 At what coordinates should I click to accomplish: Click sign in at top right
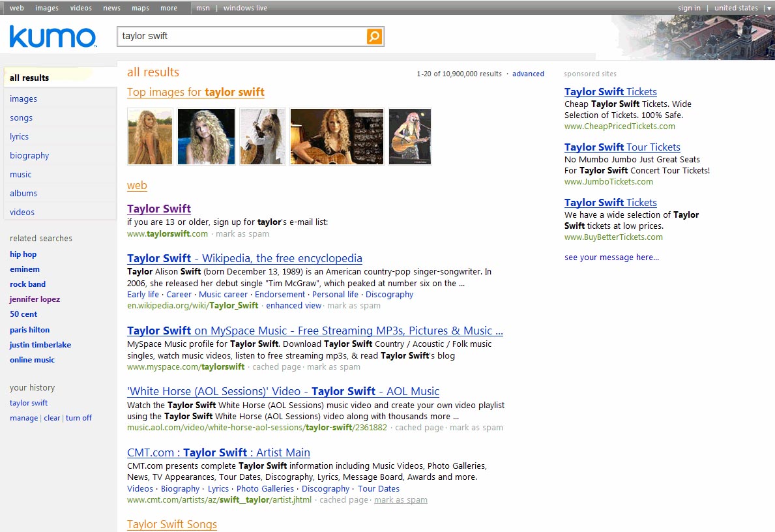pos(689,8)
